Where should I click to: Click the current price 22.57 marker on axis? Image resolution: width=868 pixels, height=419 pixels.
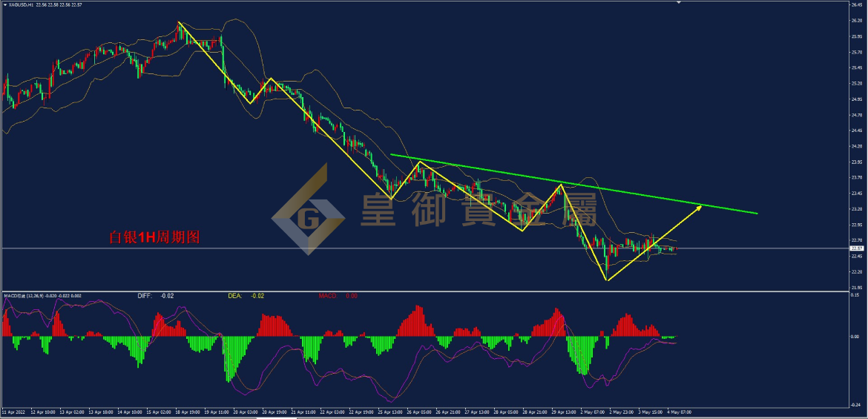pos(857,248)
